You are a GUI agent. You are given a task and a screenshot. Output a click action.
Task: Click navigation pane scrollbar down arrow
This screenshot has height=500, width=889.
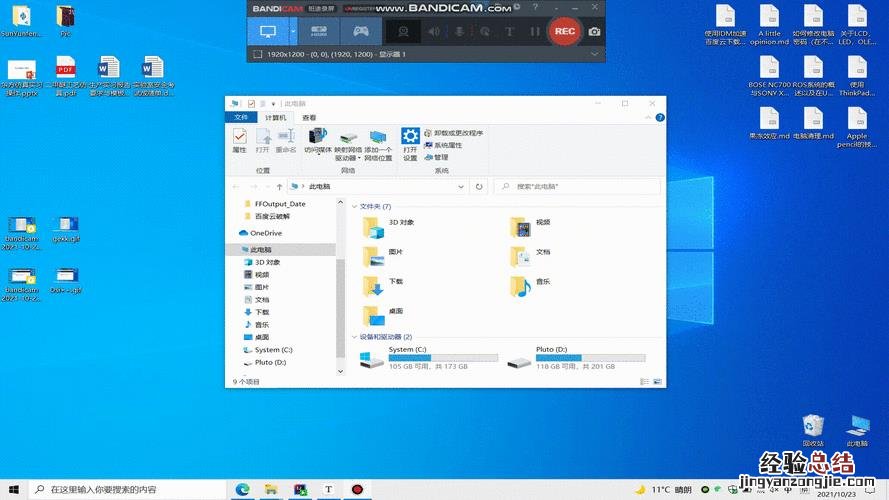(x=340, y=371)
